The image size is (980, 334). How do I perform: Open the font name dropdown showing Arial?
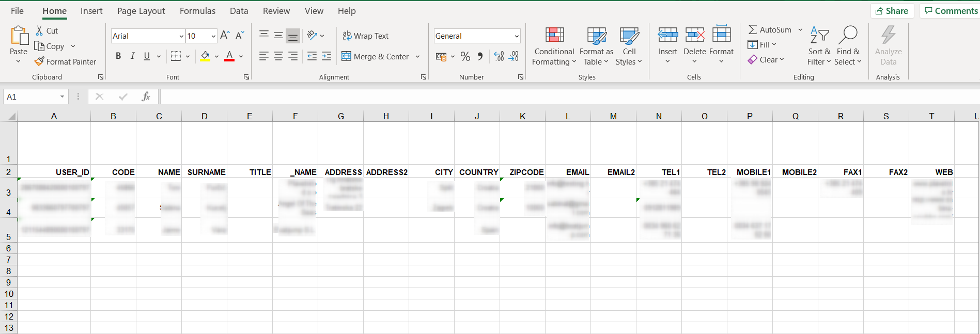pos(181,36)
